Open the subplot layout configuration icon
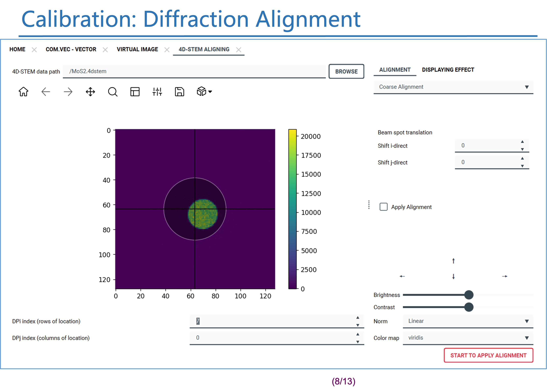Image resolution: width=547 pixels, height=392 pixels. pyautogui.click(x=135, y=92)
